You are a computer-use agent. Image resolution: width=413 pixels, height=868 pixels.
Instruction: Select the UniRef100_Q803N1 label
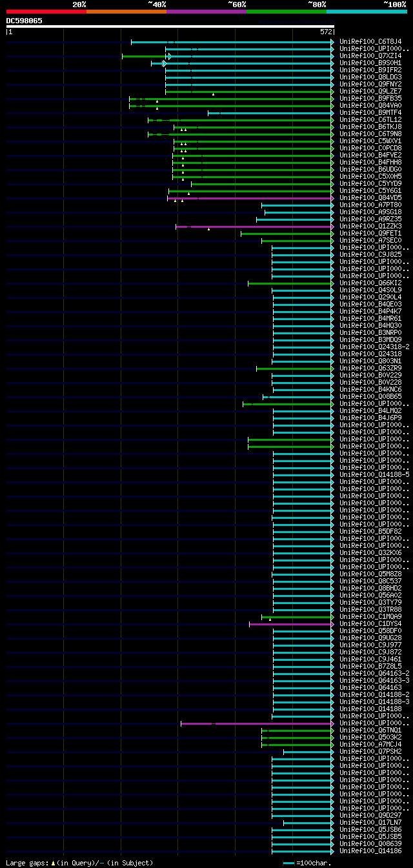pos(370,361)
